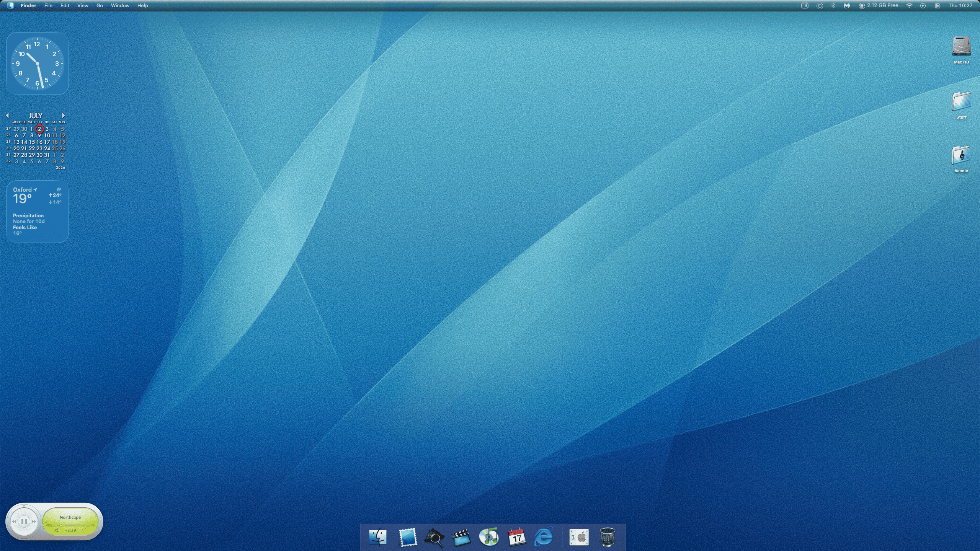
Task: Open the Now Playing menu bar icon
Action: pyautogui.click(x=923, y=5)
